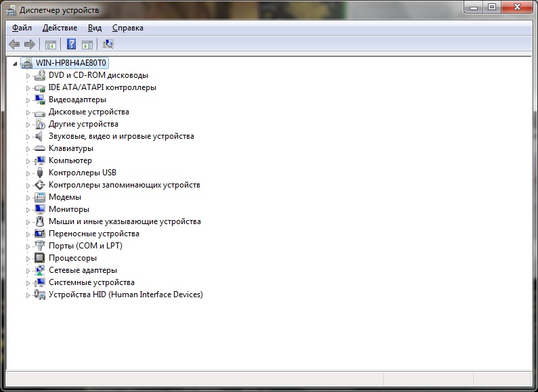The width and height of the screenshot is (538, 392).
Task: Open Help via the blue question mark icon
Action: point(70,45)
